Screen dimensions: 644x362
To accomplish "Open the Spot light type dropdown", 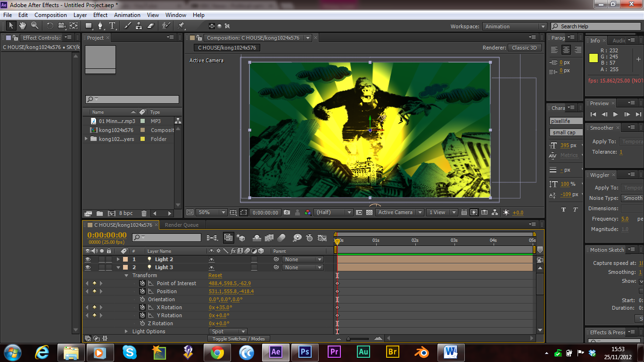I will pyautogui.click(x=228, y=331).
